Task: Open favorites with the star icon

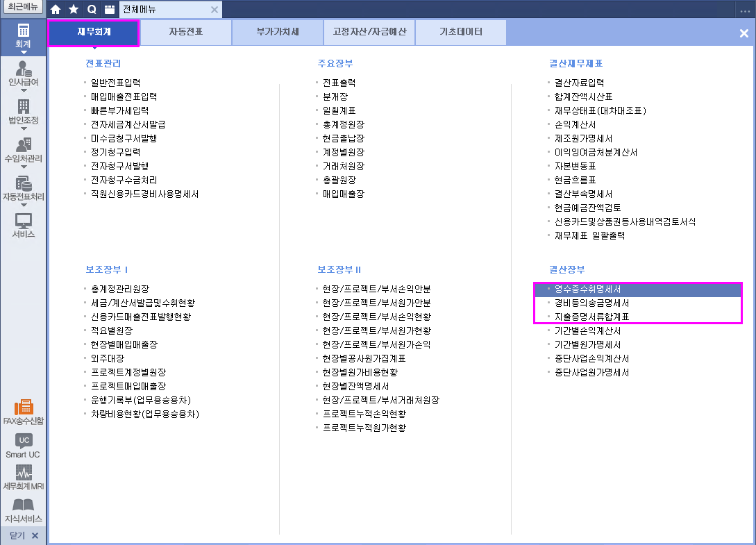Action: 74,10
